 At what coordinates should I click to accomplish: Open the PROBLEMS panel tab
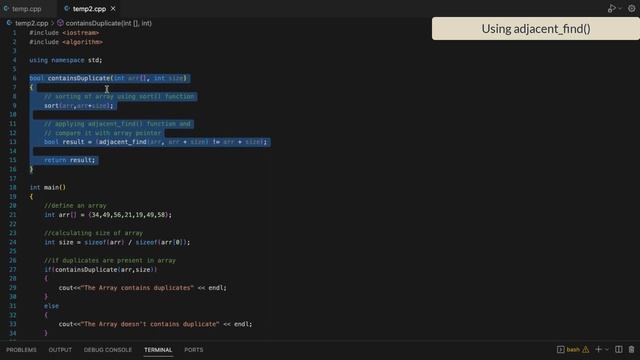(21, 350)
